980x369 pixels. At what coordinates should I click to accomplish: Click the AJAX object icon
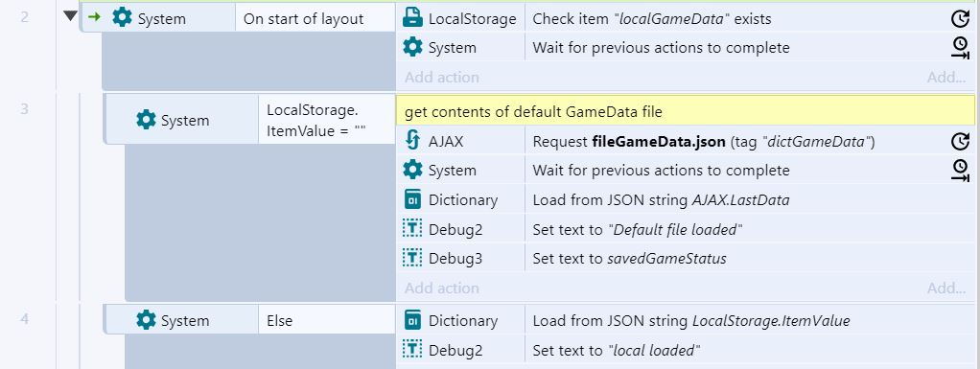click(412, 141)
